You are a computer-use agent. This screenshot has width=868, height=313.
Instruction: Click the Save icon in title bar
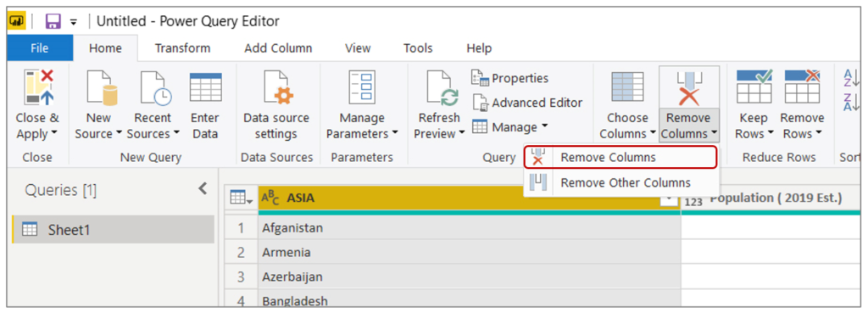tap(53, 21)
